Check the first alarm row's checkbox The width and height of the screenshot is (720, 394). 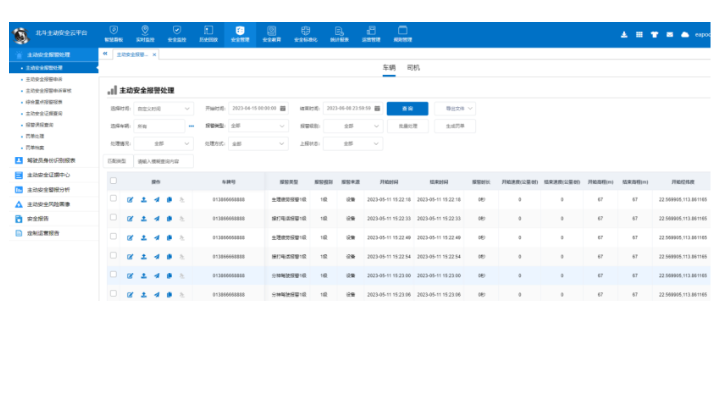coord(113,198)
